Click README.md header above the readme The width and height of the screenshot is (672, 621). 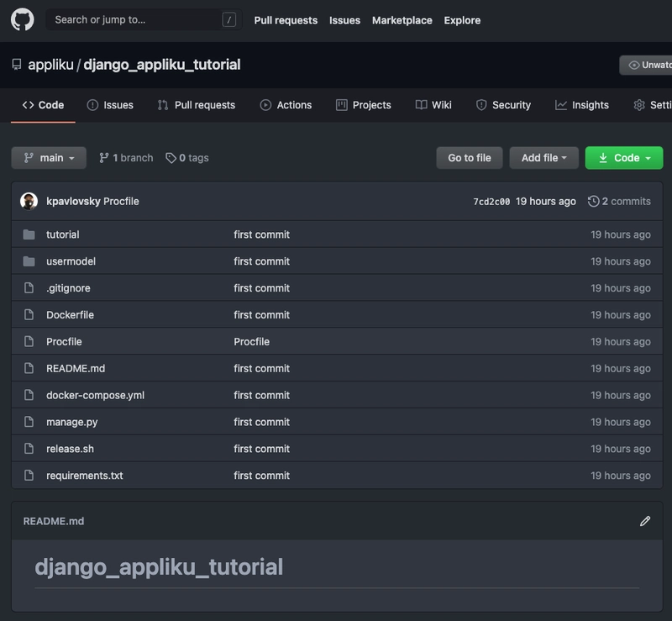pos(54,521)
